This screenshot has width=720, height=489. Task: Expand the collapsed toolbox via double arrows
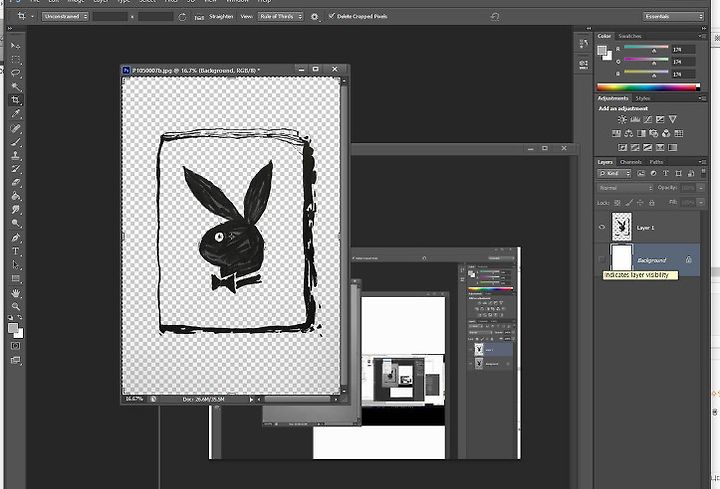[10, 28]
